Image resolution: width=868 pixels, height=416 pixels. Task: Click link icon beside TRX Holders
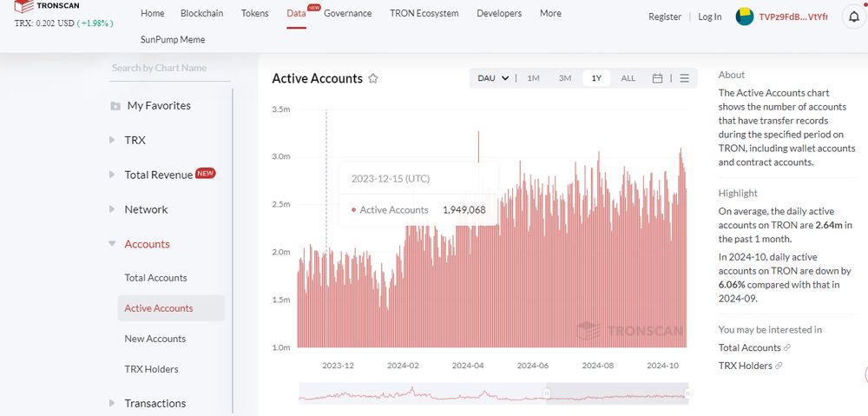tap(779, 366)
